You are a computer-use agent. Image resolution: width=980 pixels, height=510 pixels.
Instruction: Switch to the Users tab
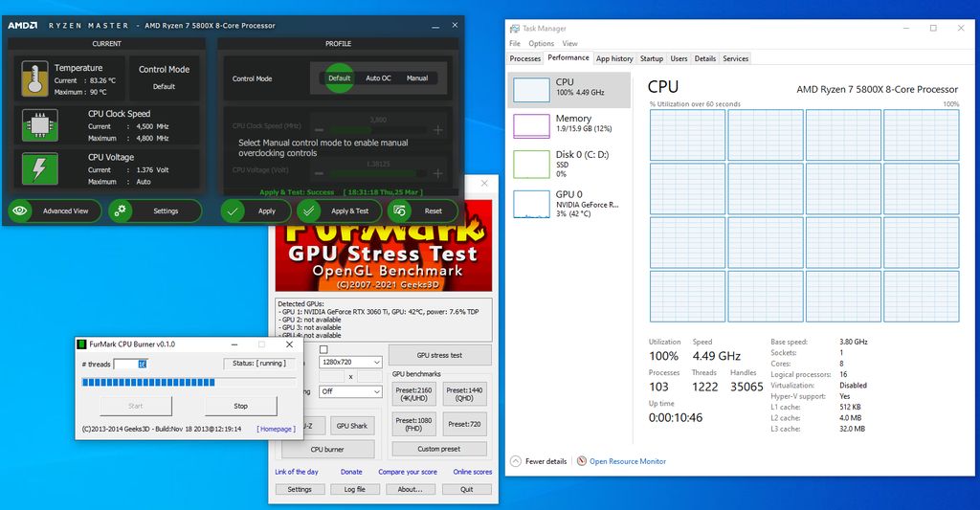click(x=679, y=58)
